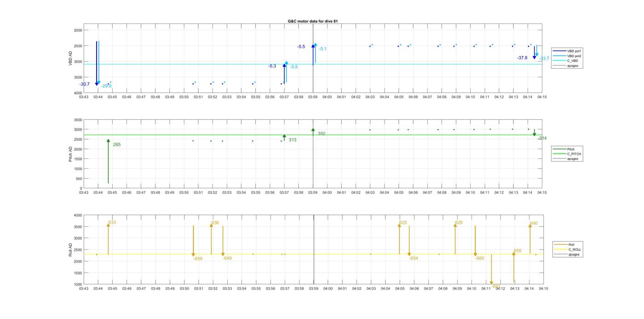Click the "-30.7" VBD data label

pos(85,84)
